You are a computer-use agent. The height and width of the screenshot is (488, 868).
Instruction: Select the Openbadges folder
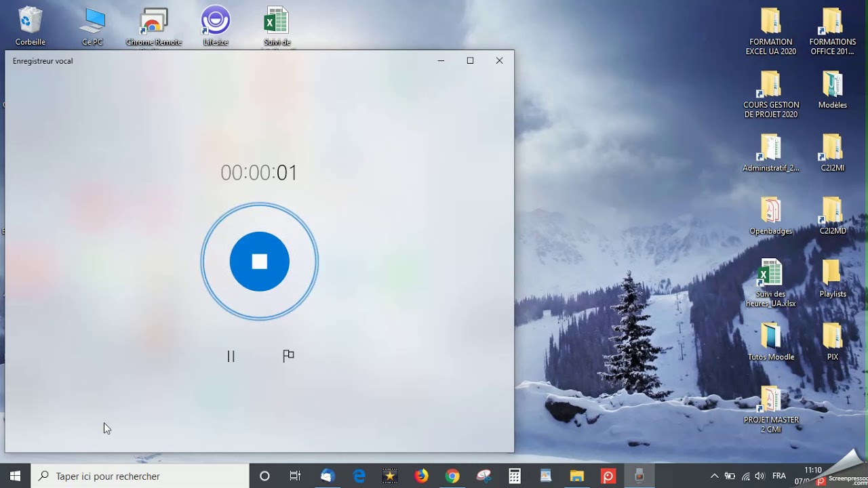coord(771,216)
